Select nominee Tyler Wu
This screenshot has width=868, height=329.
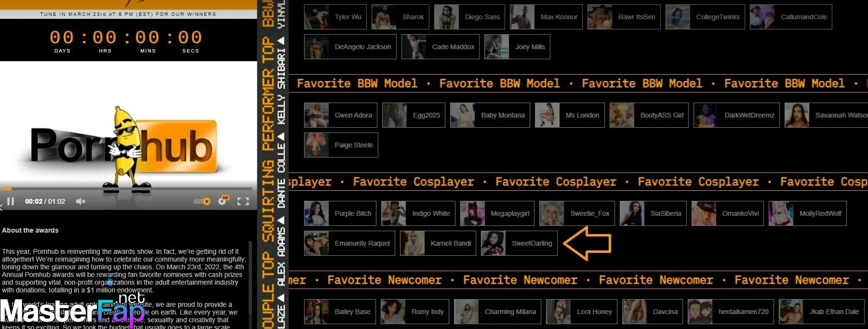(335, 17)
